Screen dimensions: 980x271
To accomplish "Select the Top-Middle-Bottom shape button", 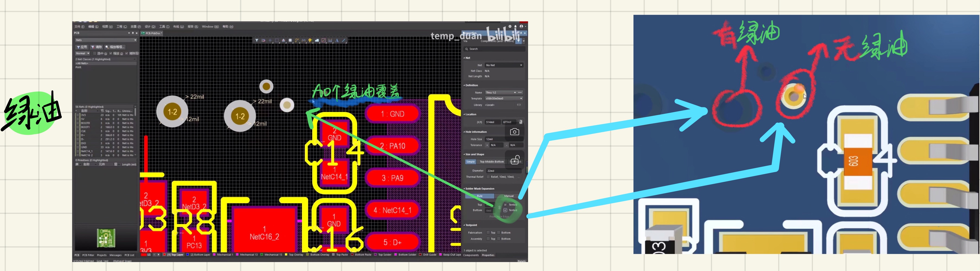I will pyautogui.click(x=491, y=162).
